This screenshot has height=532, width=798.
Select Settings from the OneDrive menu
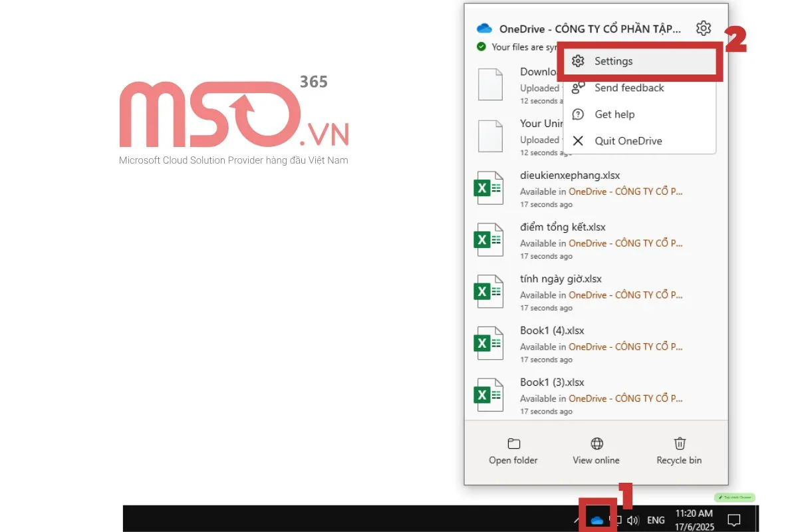point(613,61)
